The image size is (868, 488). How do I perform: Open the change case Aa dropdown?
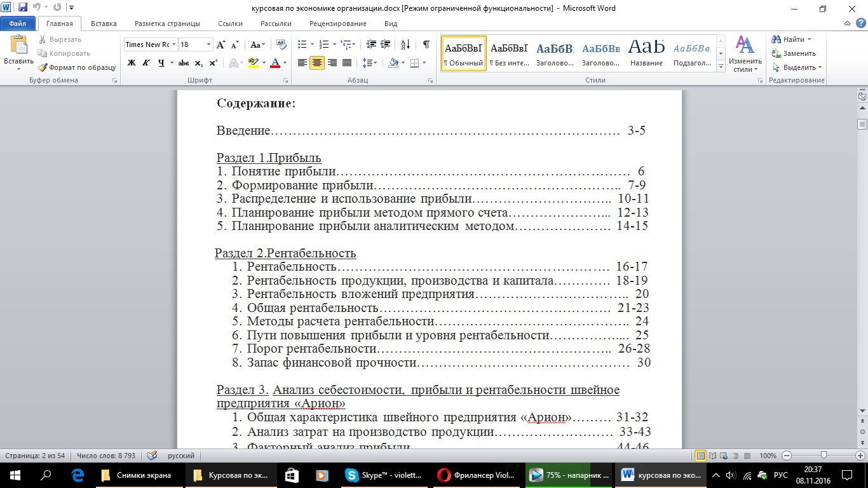coord(257,44)
